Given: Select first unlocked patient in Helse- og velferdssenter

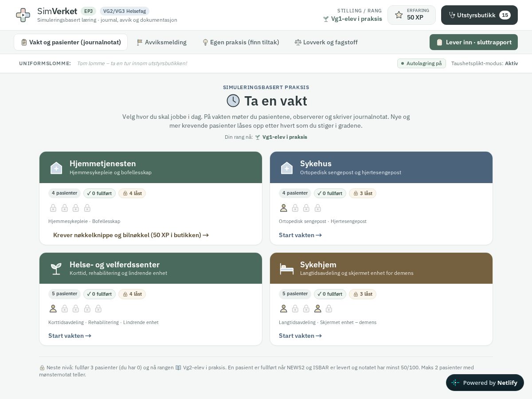Looking at the screenshot, I should [53, 309].
